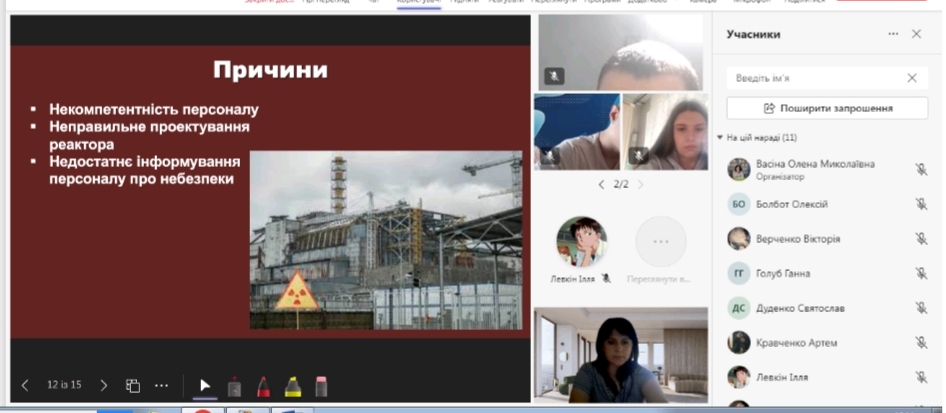Screen dimensions: 946x413
Task: Select Левкін Ілля name in participants list
Action: (782, 377)
